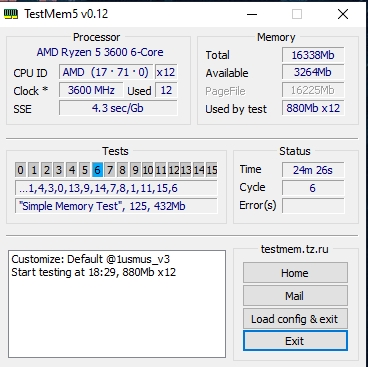Open the Home button link

click(295, 273)
